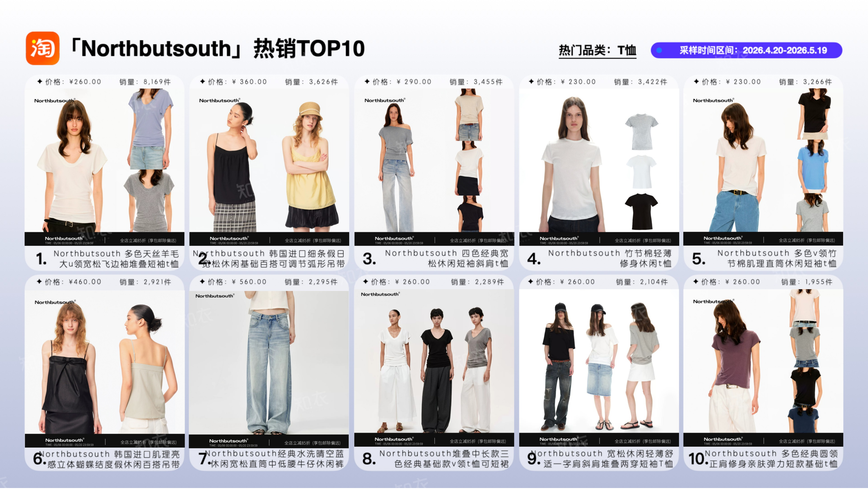Click title 四色经典宽松休闲短袖斜肩t恤
The width and height of the screenshot is (868, 490).
tap(446, 259)
